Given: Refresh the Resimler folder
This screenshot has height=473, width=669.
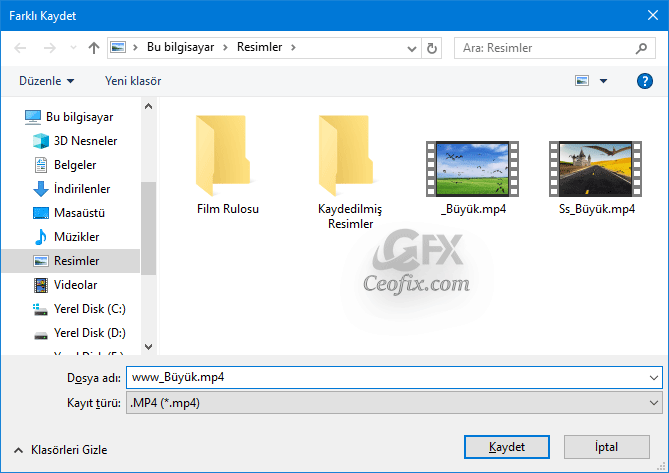Looking at the screenshot, I should click(x=432, y=48).
